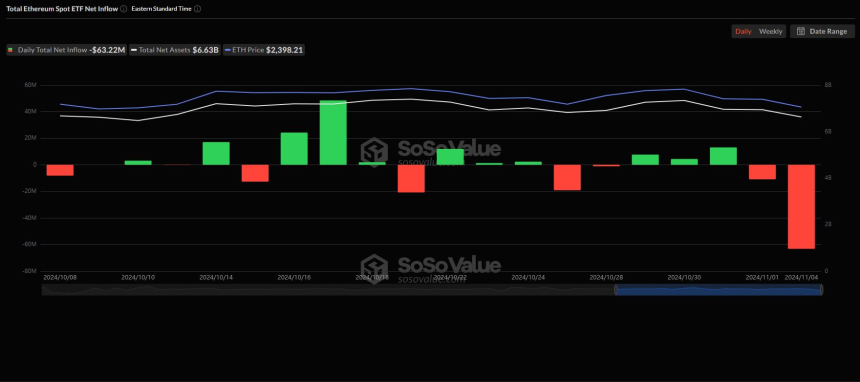Click the 2024/10/24 date label
This screenshot has width=860, height=382.
click(x=528, y=278)
